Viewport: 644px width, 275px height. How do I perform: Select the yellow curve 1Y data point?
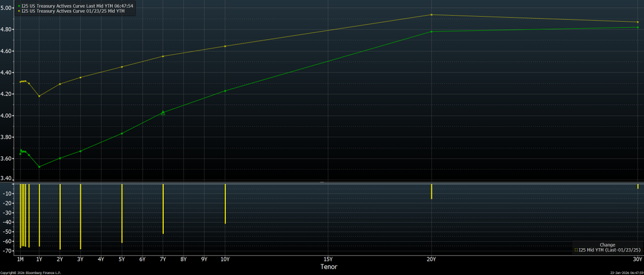pyautogui.click(x=39, y=96)
